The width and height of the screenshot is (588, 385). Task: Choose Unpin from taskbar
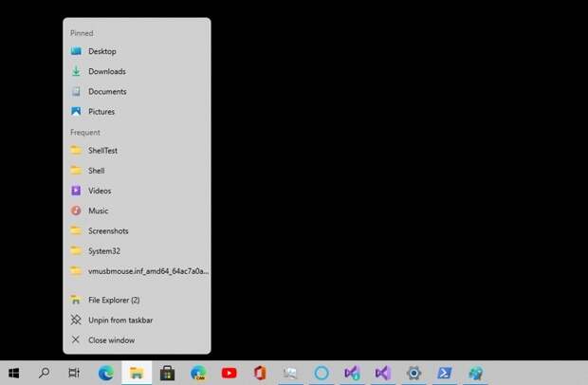tap(137, 321)
